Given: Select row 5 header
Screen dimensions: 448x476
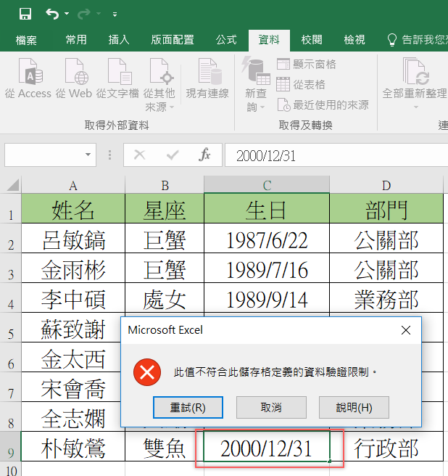Looking at the screenshot, I should [11, 329].
